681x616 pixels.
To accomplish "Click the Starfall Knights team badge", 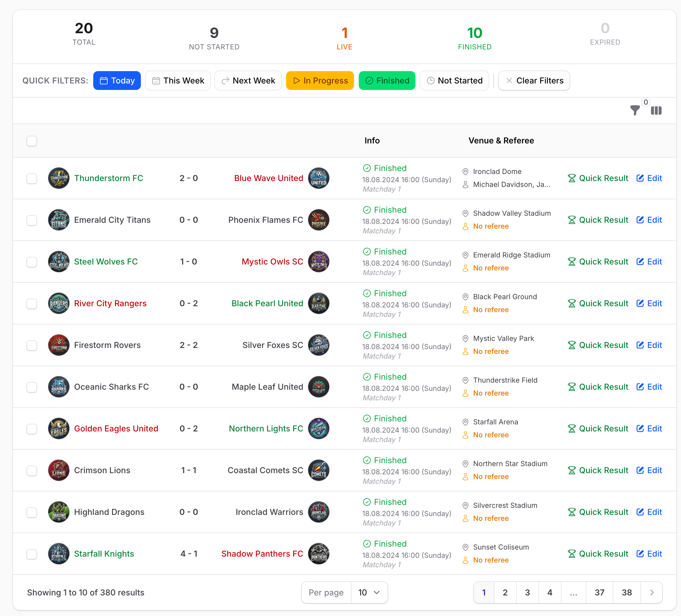I will click(59, 553).
